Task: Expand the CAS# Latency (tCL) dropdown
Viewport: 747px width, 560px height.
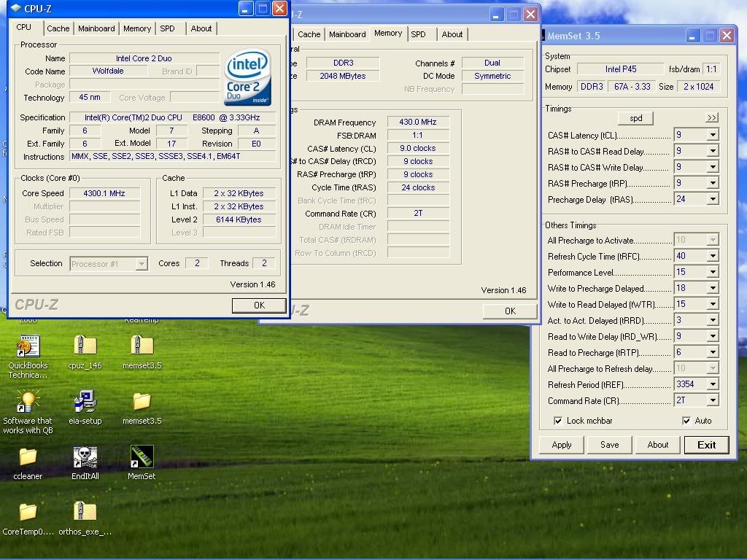Action: [x=713, y=135]
